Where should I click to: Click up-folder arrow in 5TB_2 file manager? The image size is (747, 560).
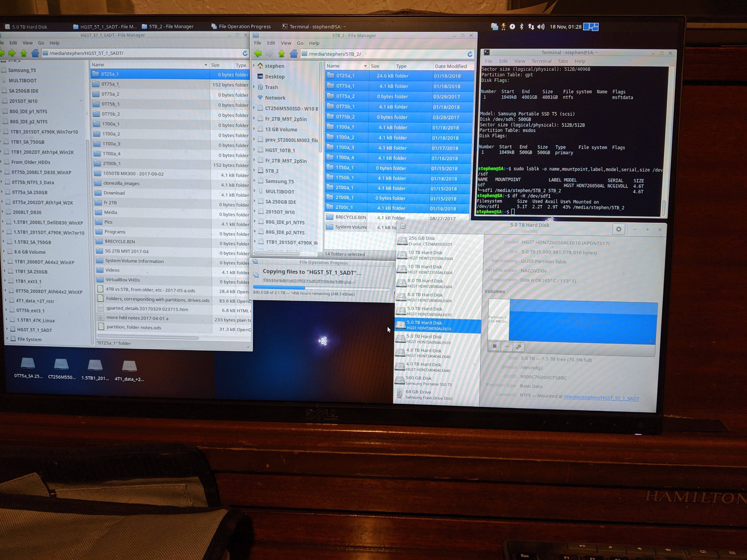coord(282,53)
